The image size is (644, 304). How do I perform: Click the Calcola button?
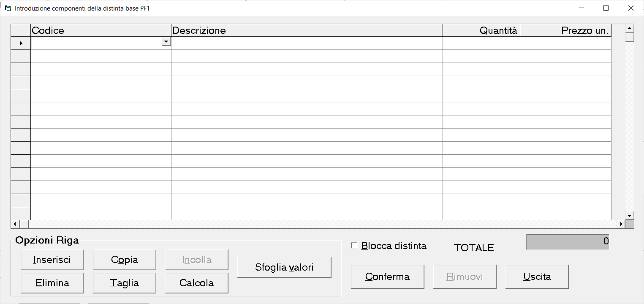197,283
